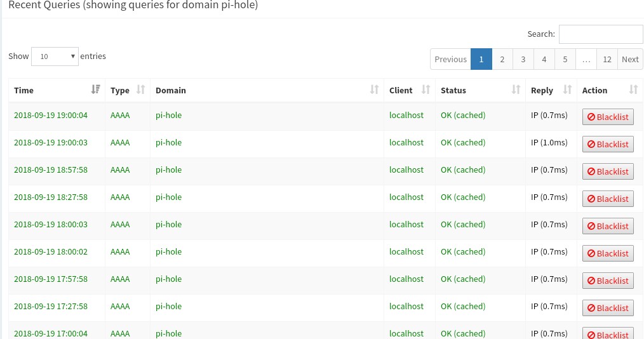Screen dimensions: 644x339
Task: Click the Previous page button
Action: [x=450, y=59]
